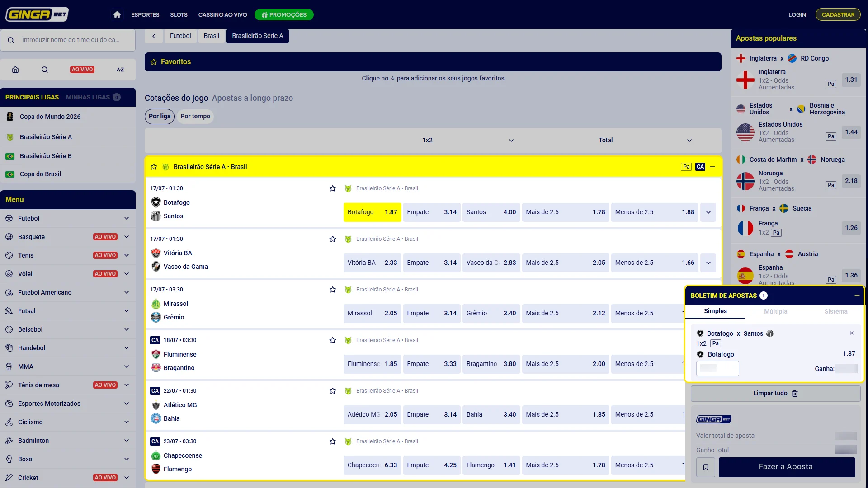Open the SLOTS top menu
868x488 pixels.
click(x=179, y=14)
